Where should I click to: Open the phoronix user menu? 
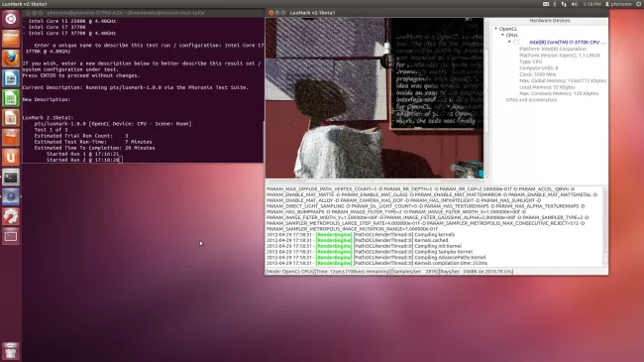tap(618, 4)
